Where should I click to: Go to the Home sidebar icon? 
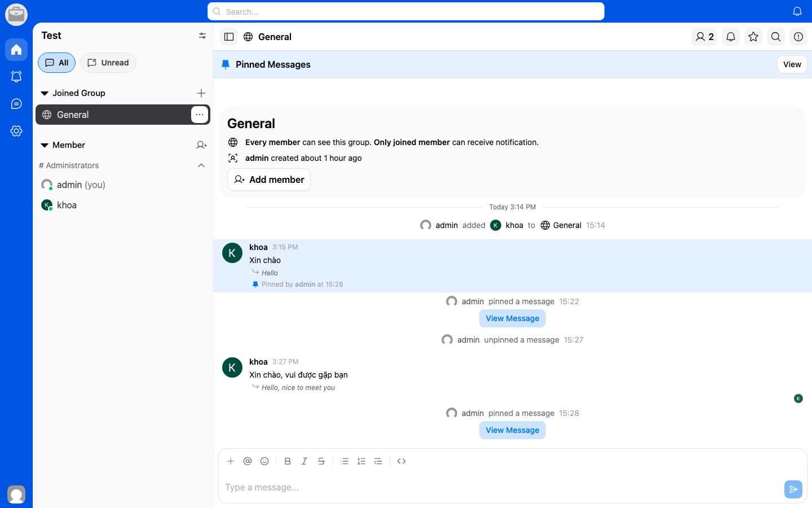16,50
